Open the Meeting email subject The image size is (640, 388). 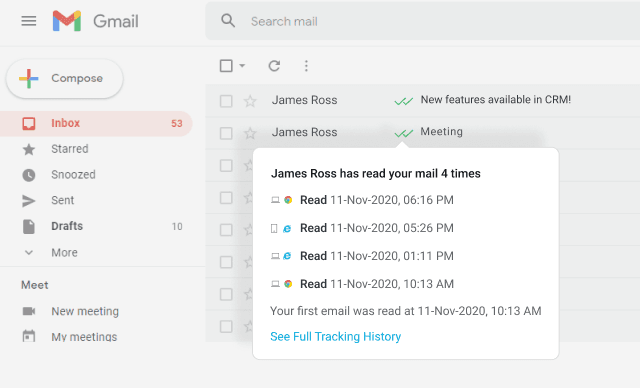point(441,131)
